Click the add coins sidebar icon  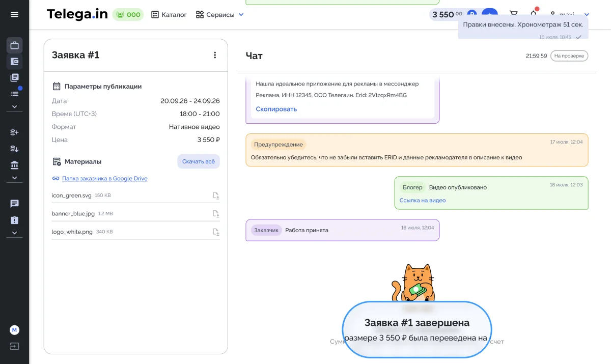click(x=14, y=132)
